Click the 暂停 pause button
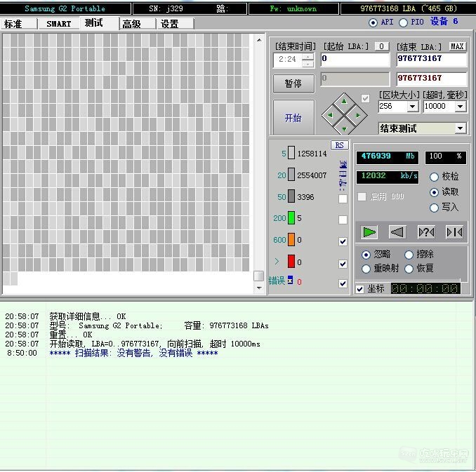476x472 pixels. tap(293, 83)
